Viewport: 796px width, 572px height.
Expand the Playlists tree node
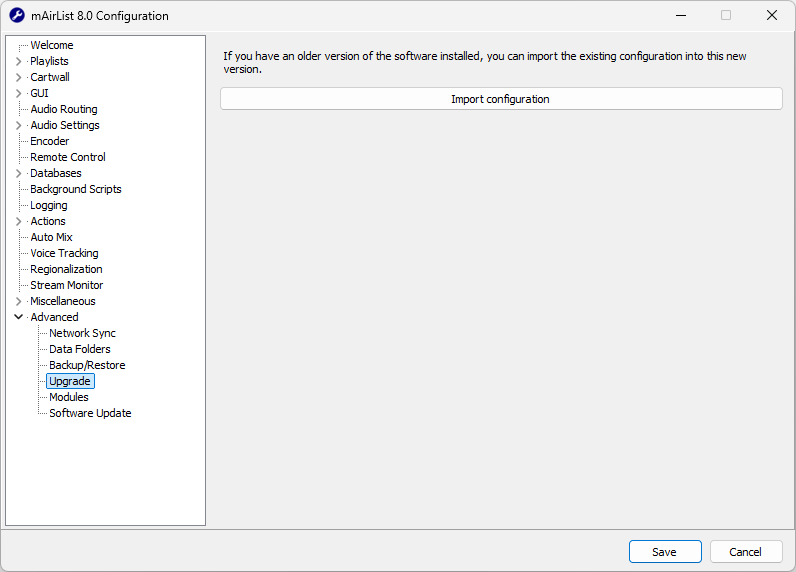[18, 61]
